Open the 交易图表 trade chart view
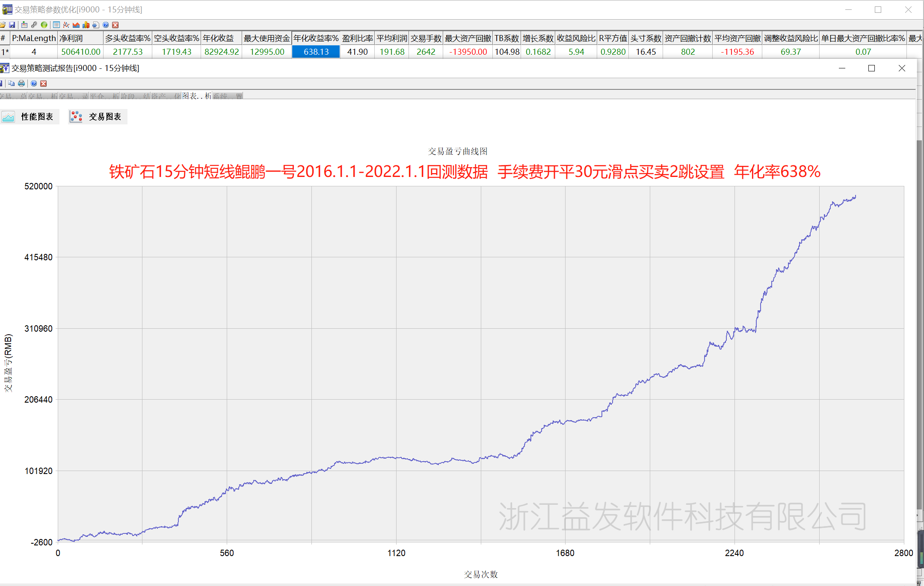Viewport: 924px width, 586px height. [x=98, y=117]
